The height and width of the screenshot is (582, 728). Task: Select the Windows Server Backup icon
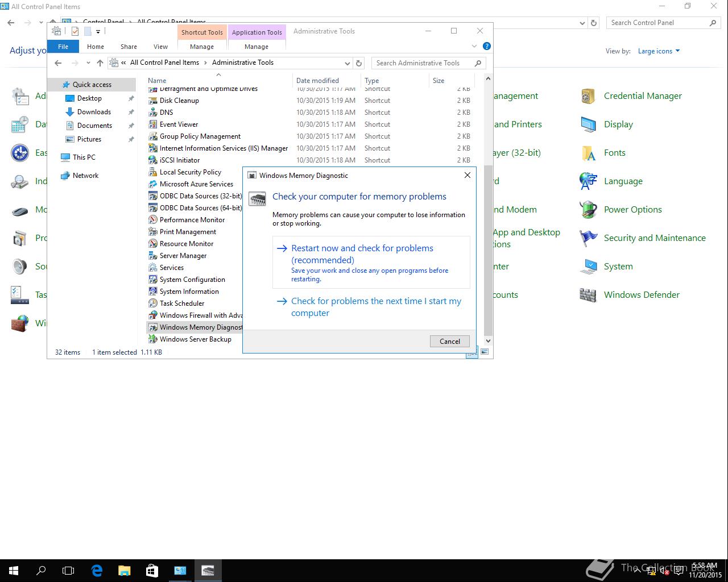pyautogui.click(x=152, y=339)
